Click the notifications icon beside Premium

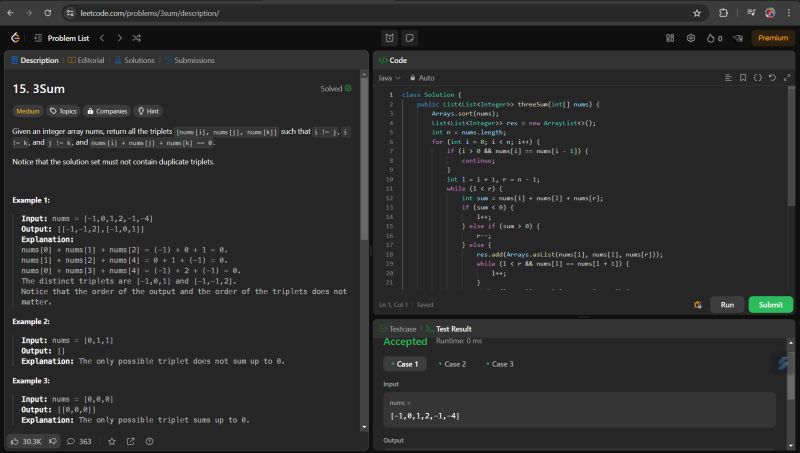pos(738,38)
